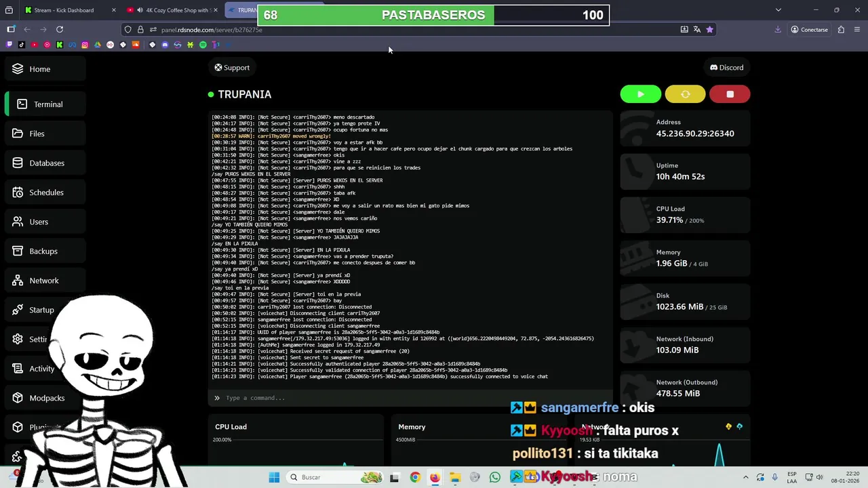Open browser downloads panel
This screenshot has width=868, height=488.
[x=778, y=29]
